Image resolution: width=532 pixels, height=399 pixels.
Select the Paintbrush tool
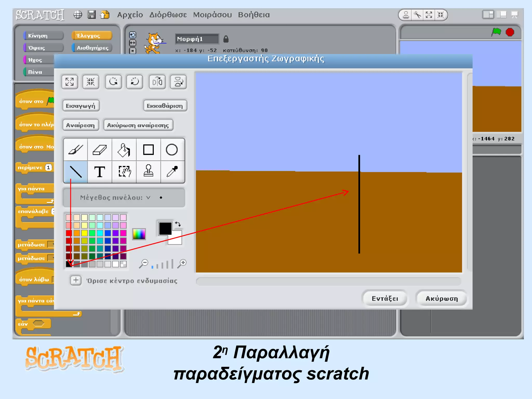coord(76,150)
